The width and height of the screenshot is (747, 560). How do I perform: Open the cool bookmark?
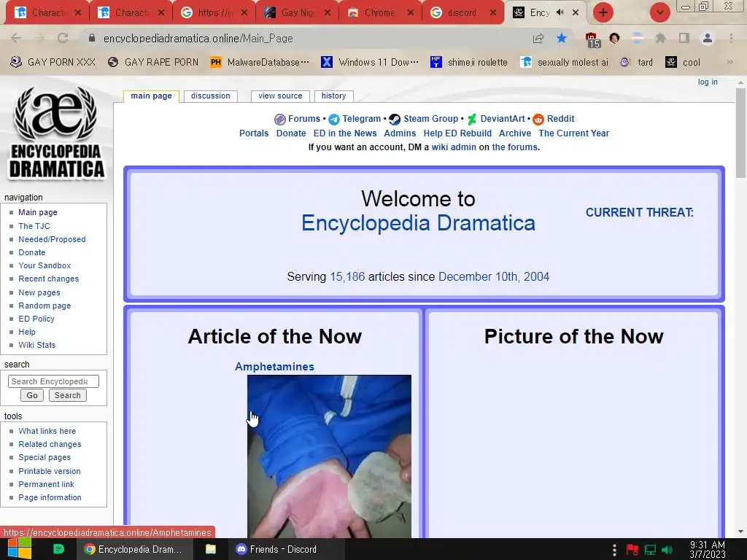[683, 62]
